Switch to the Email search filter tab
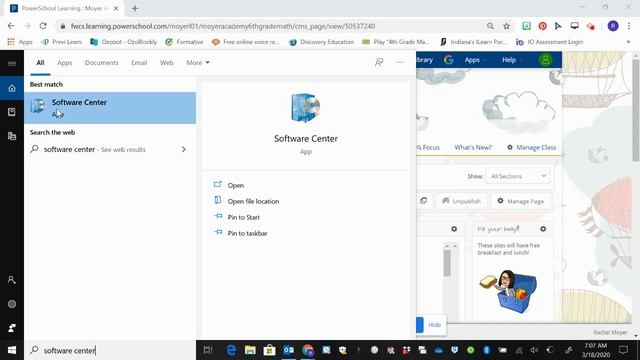 pyautogui.click(x=139, y=62)
